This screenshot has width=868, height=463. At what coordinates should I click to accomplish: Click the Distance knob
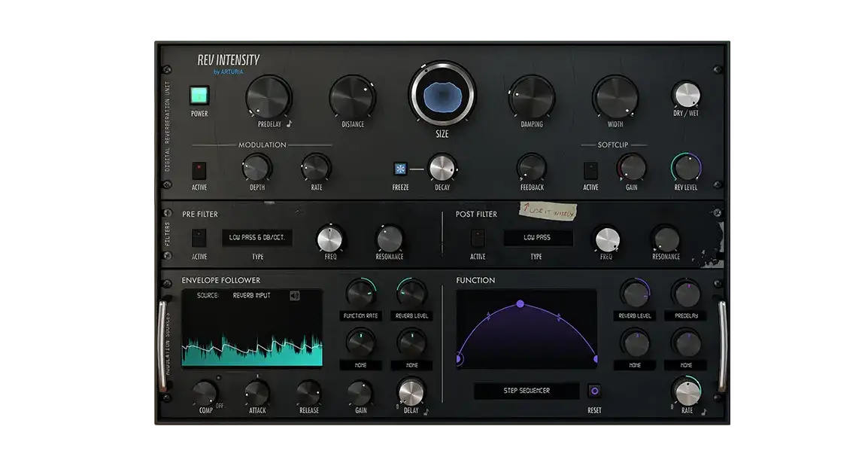pyautogui.click(x=353, y=97)
